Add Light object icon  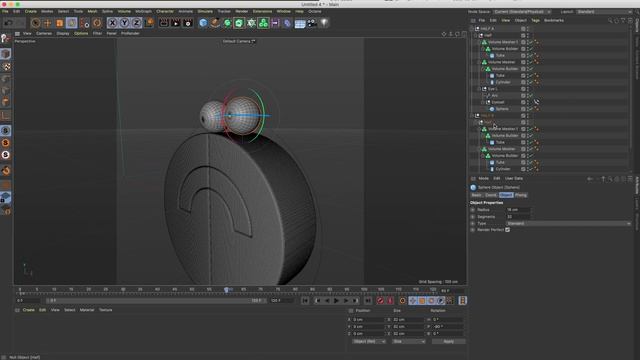coord(324,23)
